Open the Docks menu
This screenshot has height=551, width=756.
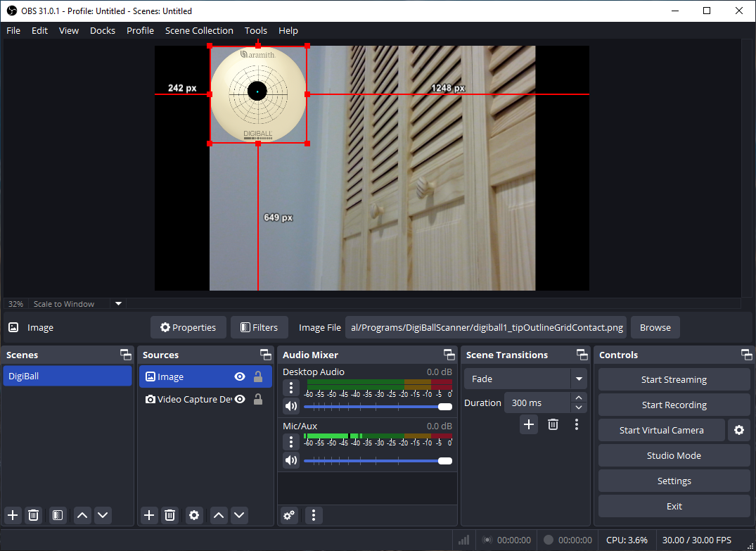pos(102,30)
